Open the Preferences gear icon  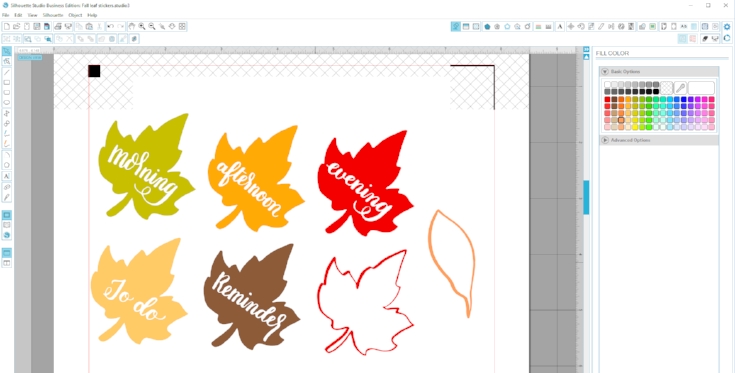pos(727,27)
